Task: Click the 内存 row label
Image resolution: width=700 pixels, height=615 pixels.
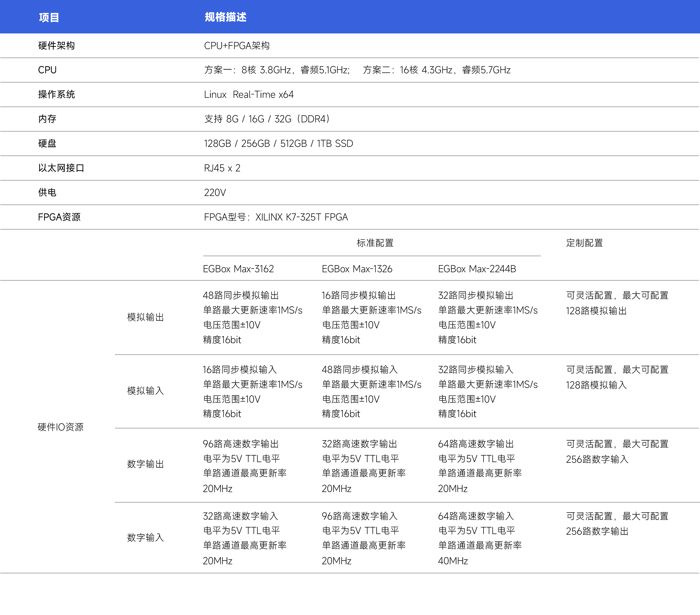Action: (47, 119)
